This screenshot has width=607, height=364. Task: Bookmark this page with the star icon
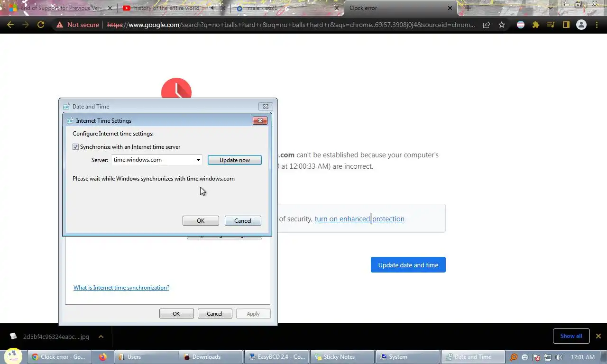coord(502,25)
